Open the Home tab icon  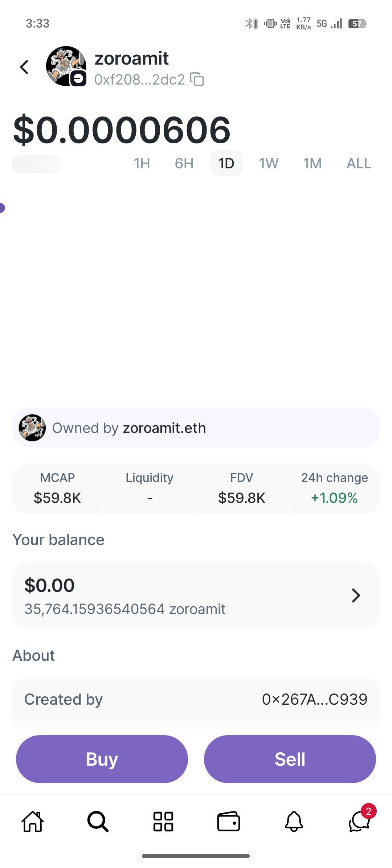[33, 822]
